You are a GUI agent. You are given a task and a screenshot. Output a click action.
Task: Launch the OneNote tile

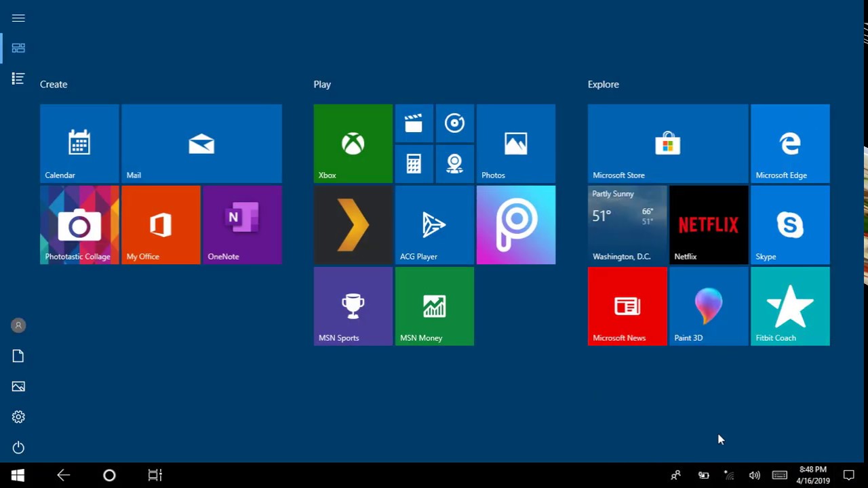(x=242, y=225)
